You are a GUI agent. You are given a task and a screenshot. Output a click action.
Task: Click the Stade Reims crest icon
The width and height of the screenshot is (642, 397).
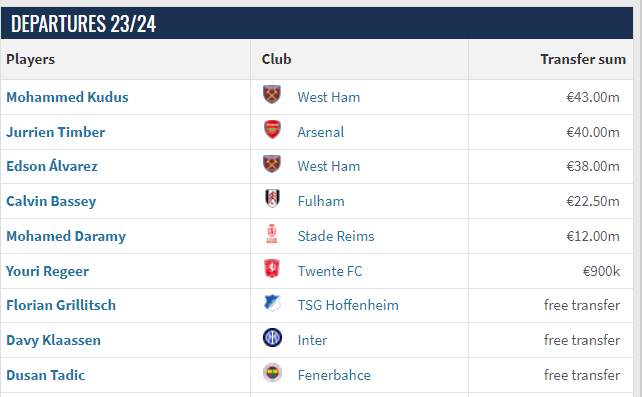(x=272, y=234)
